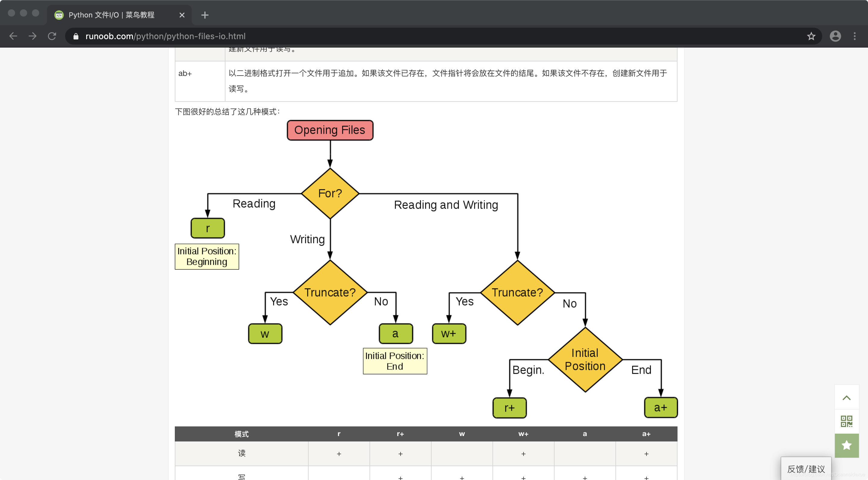The height and width of the screenshot is (480, 868).
Task: Go back to the previous page
Action: coord(13,36)
